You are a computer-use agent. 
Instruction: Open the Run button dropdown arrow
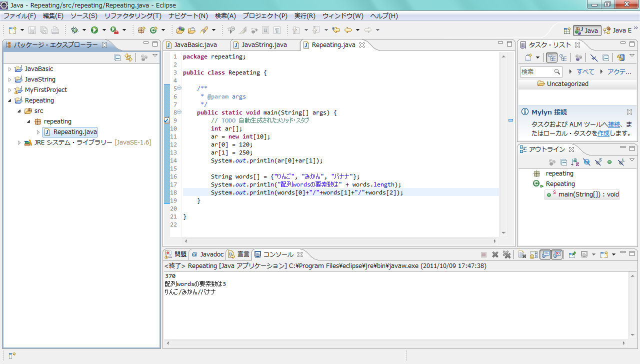pos(104,30)
